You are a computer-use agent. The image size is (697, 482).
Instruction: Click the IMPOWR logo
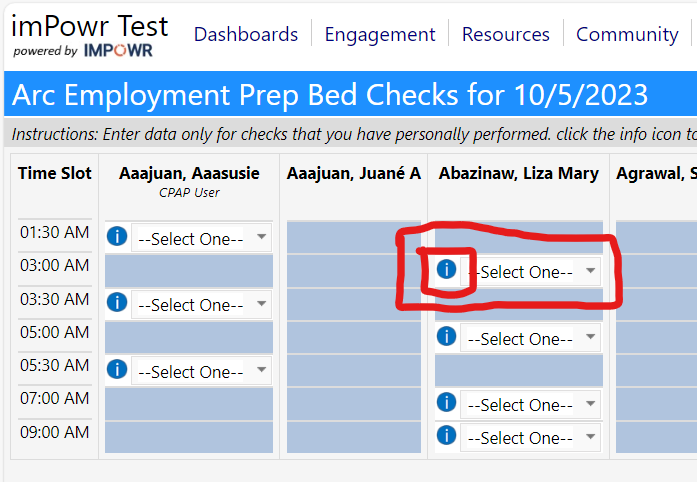tap(118, 50)
